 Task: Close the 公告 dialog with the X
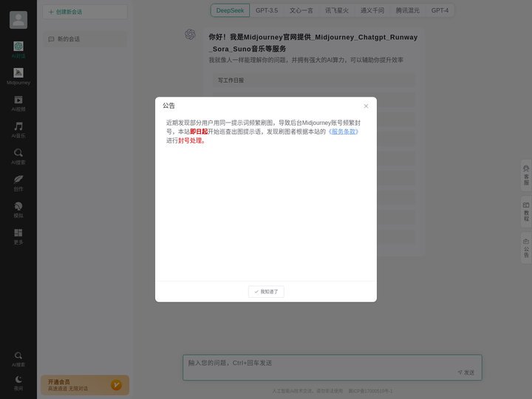pyautogui.click(x=366, y=106)
